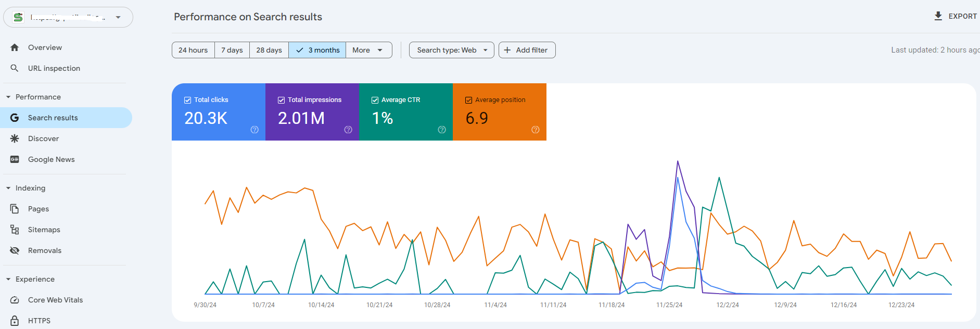The height and width of the screenshot is (329, 980).
Task: Click the Sitemaps icon in sidebar
Action: pos(15,230)
